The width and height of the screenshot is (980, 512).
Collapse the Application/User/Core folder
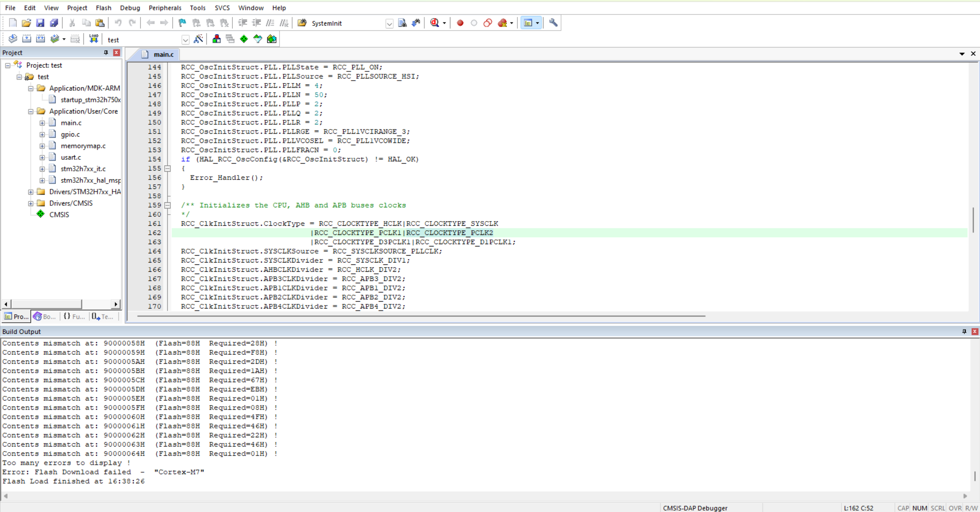(x=31, y=112)
